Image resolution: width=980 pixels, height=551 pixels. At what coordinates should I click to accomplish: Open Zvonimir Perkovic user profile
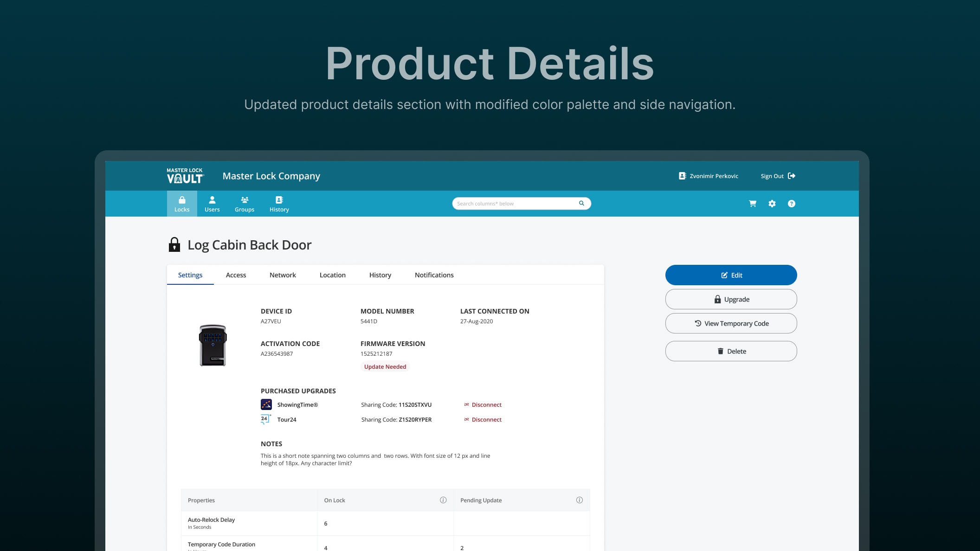coord(709,176)
